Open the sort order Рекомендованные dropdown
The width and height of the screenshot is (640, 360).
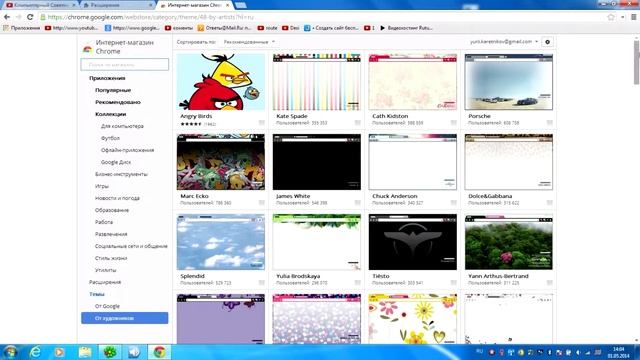point(249,42)
